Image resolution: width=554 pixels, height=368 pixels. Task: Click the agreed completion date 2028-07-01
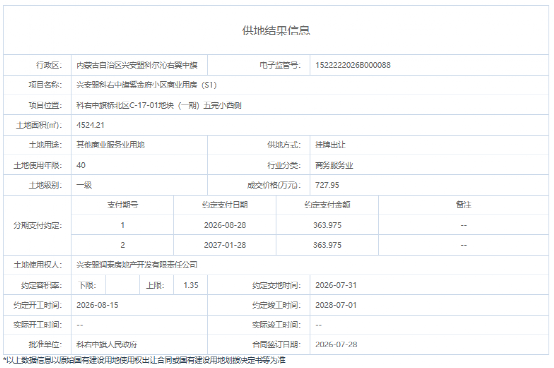336,305
